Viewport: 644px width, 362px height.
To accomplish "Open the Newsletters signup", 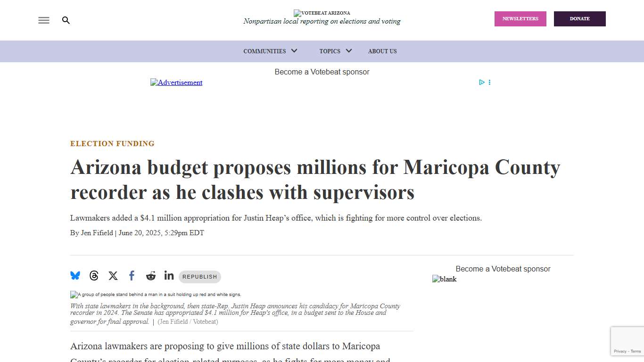I will point(520,19).
